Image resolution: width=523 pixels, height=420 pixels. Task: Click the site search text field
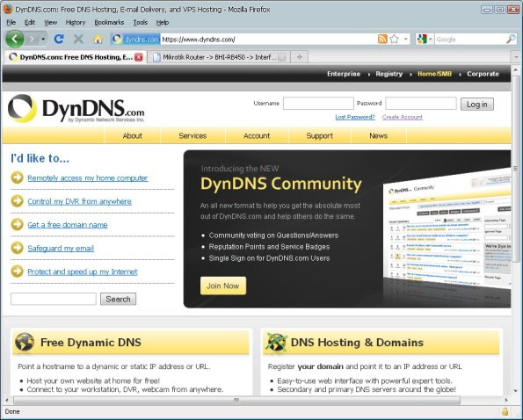coord(54,299)
